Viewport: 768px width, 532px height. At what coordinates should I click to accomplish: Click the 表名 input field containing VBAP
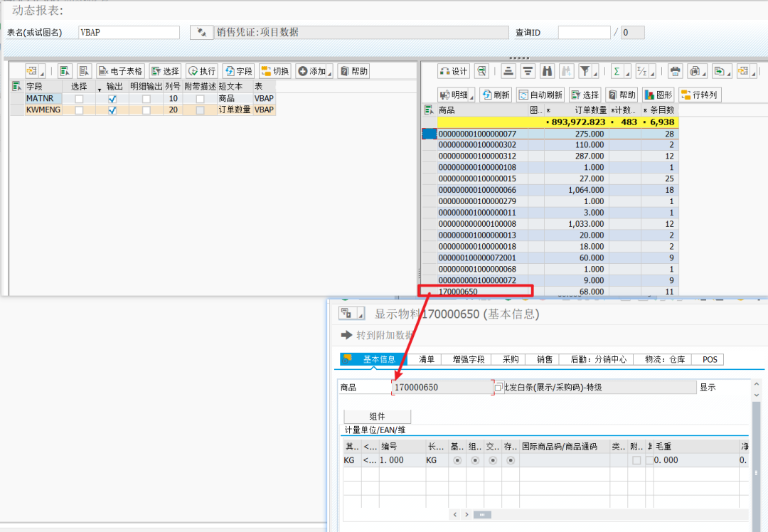click(x=129, y=32)
